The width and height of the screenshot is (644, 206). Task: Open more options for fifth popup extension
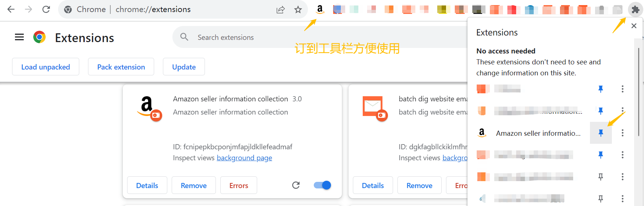622,177
